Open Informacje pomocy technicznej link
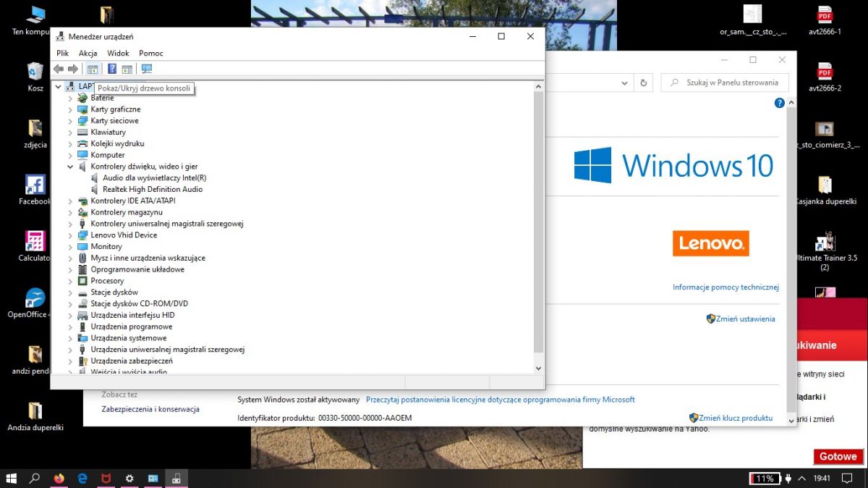Image resolution: width=868 pixels, height=488 pixels. coord(726,287)
